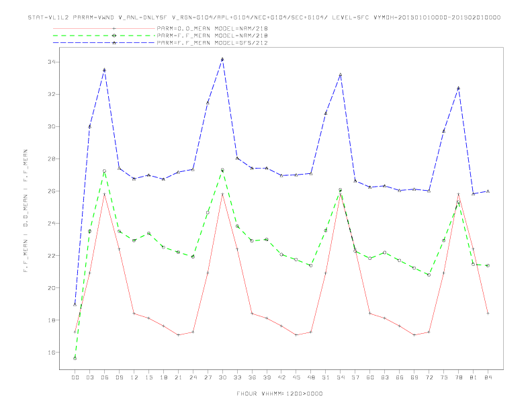532x411 pixels.
Task: Click x-axis forecast hour label 03
Action: 89,377
